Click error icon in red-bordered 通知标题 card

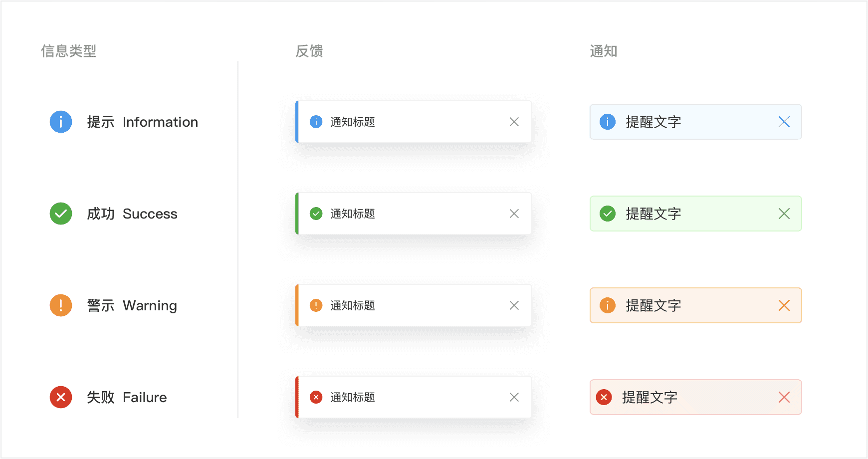click(x=316, y=397)
